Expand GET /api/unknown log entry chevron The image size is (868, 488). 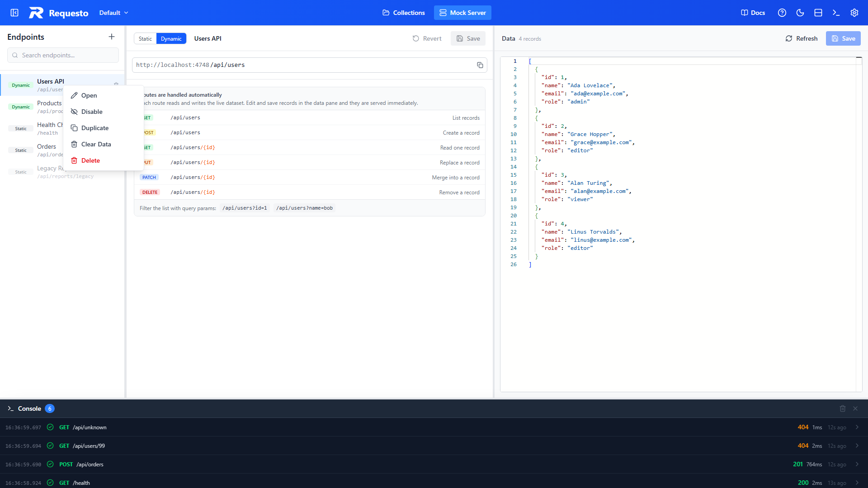tap(857, 427)
